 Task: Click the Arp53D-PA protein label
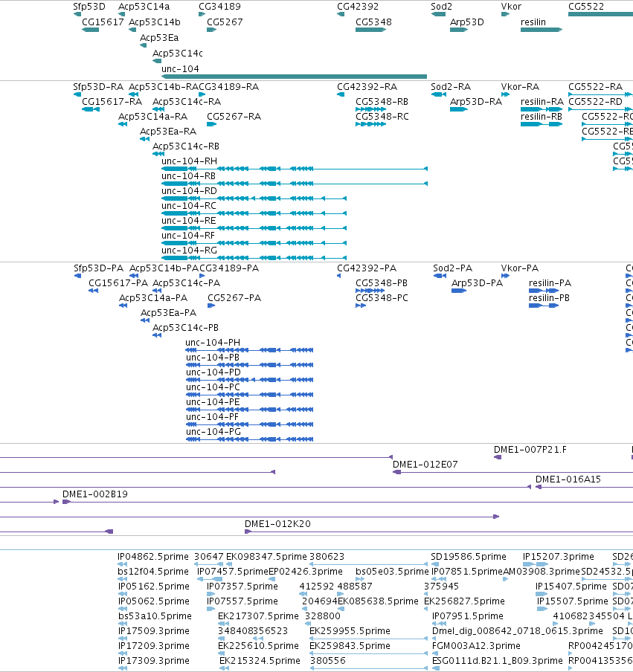click(x=477, y=283)
